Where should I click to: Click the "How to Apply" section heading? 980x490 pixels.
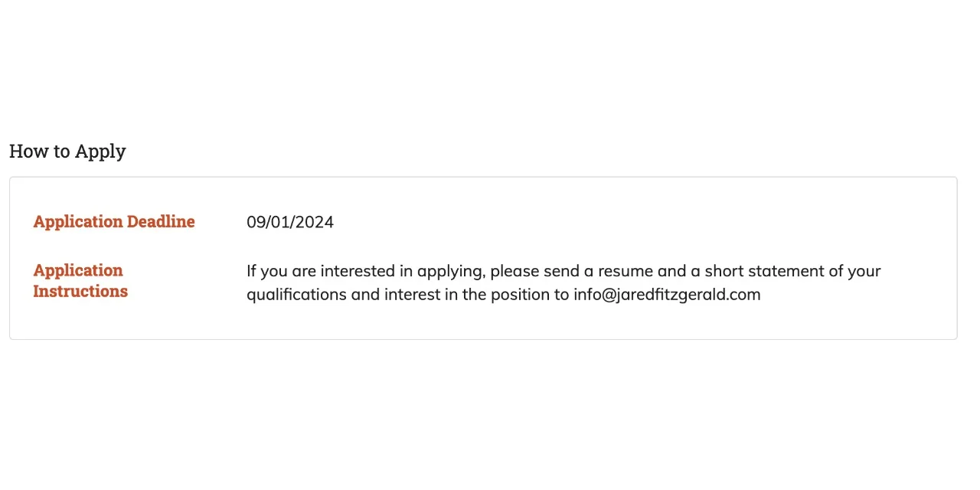click(67, 152)
